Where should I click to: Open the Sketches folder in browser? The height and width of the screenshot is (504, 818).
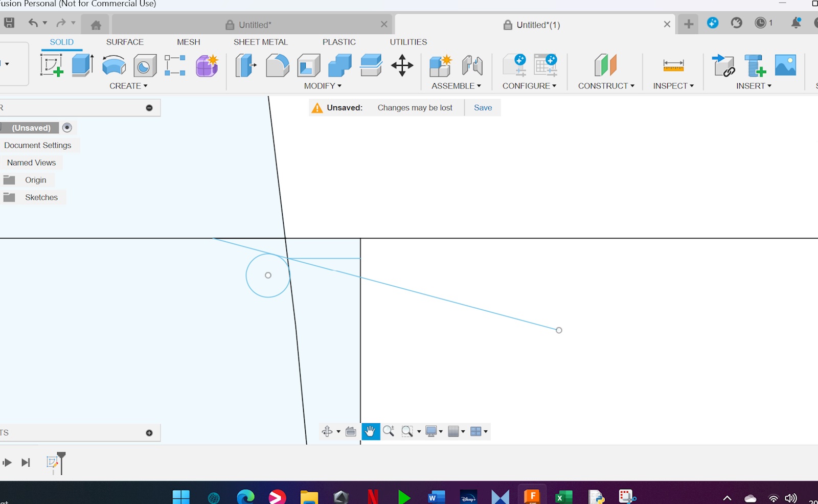coord(41,197)
